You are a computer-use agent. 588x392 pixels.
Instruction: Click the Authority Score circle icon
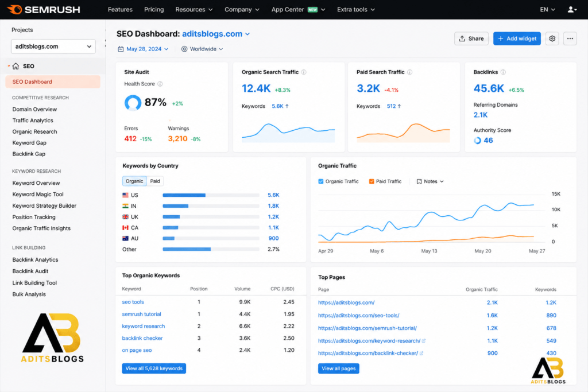click(477, 141)
